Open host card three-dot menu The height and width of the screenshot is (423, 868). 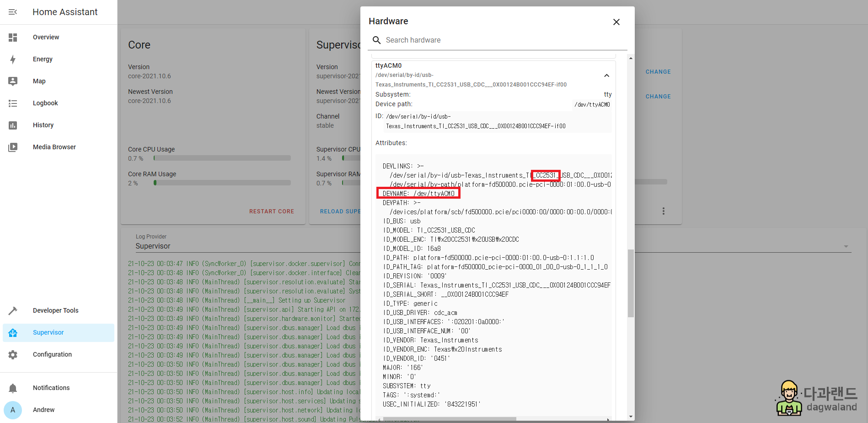click(664, 211)
